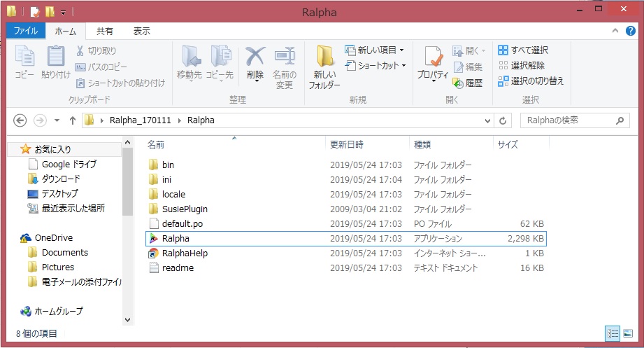Click the RalphaHelp internet shortcut icon
The width and height of the screenshot is (644, 348).
pos(154,253)
